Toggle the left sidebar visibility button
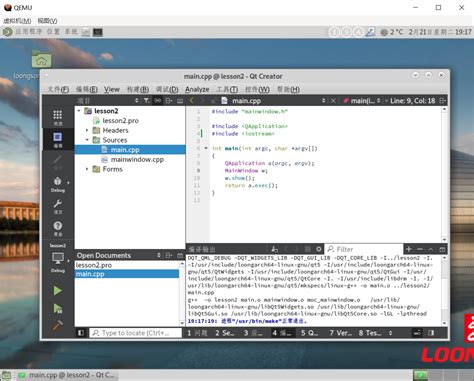 (x=81, y=333)
